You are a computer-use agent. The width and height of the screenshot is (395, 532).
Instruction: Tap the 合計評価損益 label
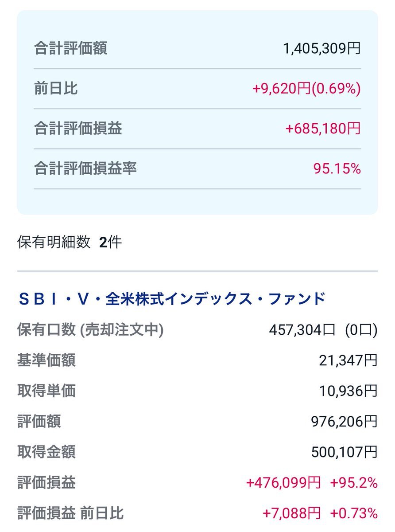click(x=78, y=129)
